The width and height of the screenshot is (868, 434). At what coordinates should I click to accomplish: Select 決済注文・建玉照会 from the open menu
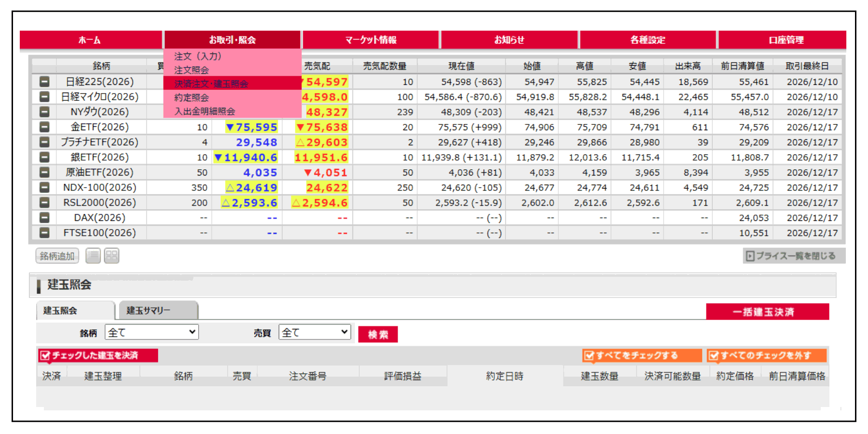click(211, 83)
